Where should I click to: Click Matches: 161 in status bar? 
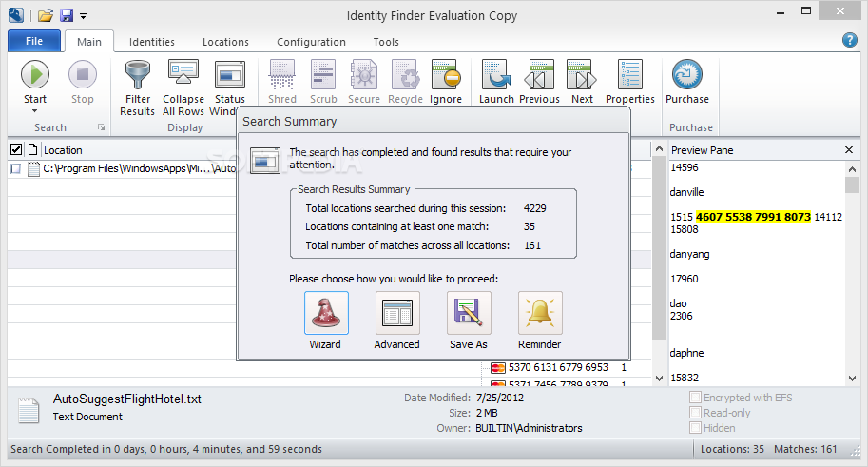pos(805,449)
